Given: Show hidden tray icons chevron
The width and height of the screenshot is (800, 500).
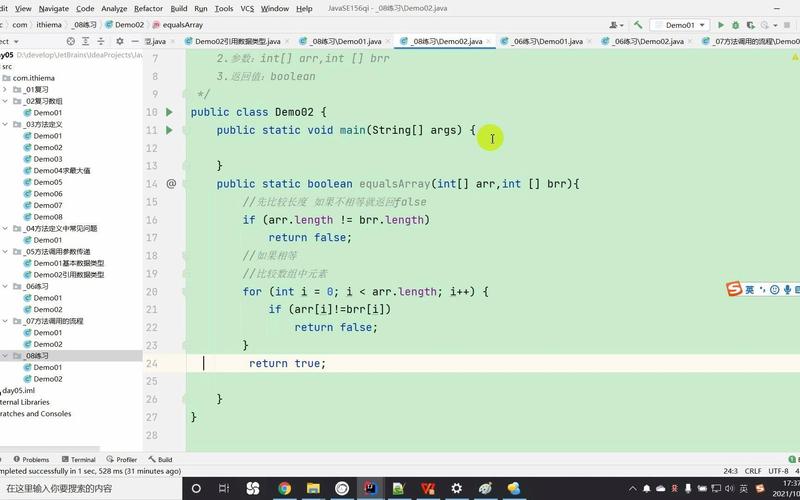Looking at the screenshot, I should pos(633,488).
